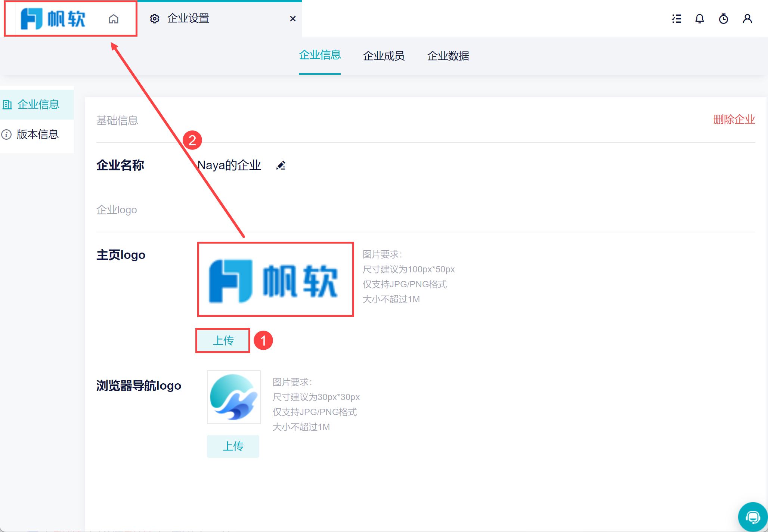Open the customer support chat bubble
Image resolution: width=768 pixels, height=532 pixels.
click(x=752, y=517)
